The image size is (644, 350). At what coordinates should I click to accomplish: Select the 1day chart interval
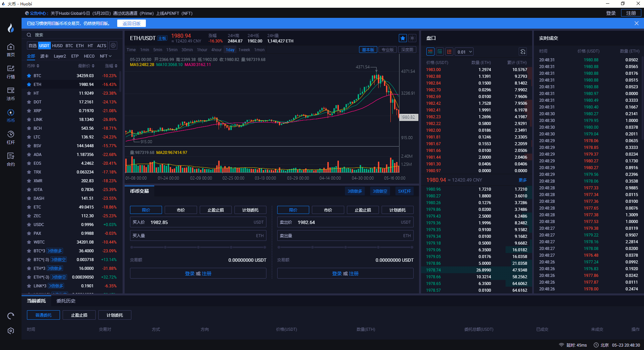(230, 50)
